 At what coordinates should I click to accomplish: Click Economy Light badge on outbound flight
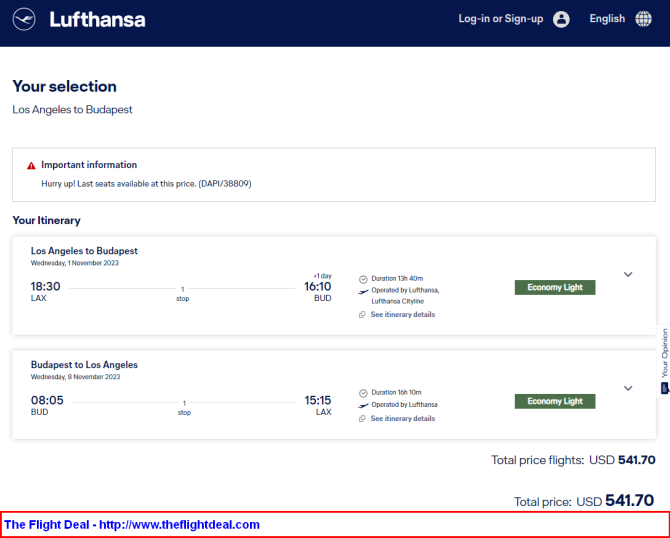click(x=555, y=287)
